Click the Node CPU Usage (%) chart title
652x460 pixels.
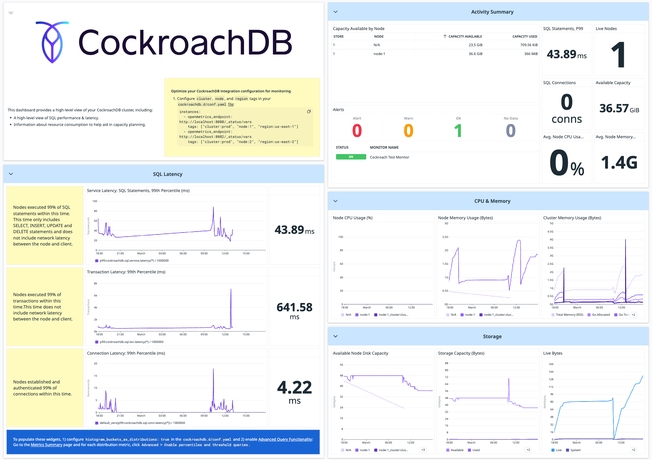pyautogui.click(x=353, y=218)
